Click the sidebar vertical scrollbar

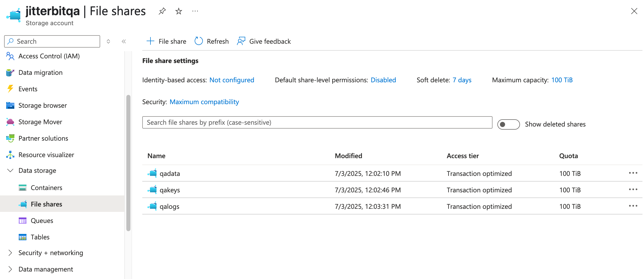tap(128, 163)
